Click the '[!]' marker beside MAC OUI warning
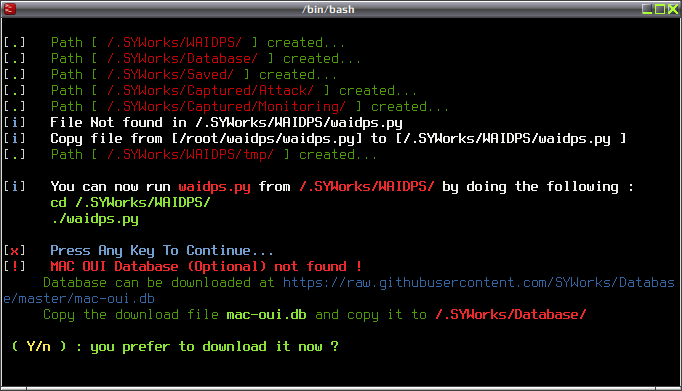Viewport: 682px width, 391px height. tap(14, 267)
